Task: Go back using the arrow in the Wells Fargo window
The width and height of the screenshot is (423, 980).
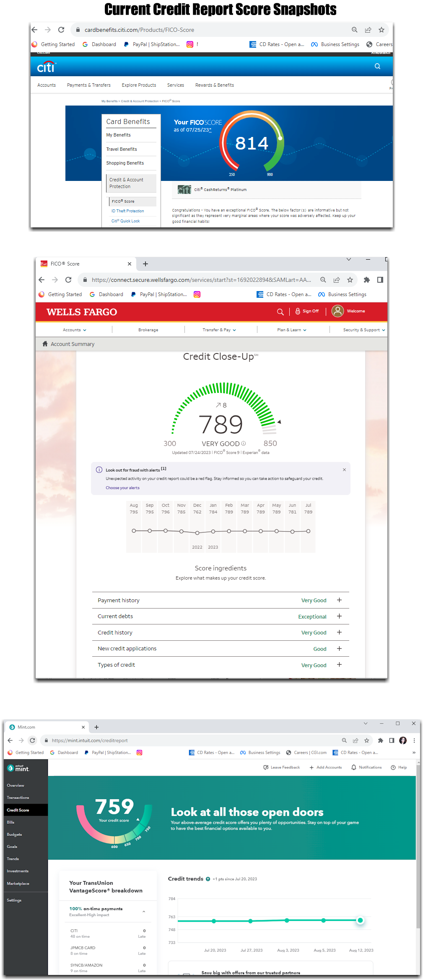Action: tap(42, 280)
